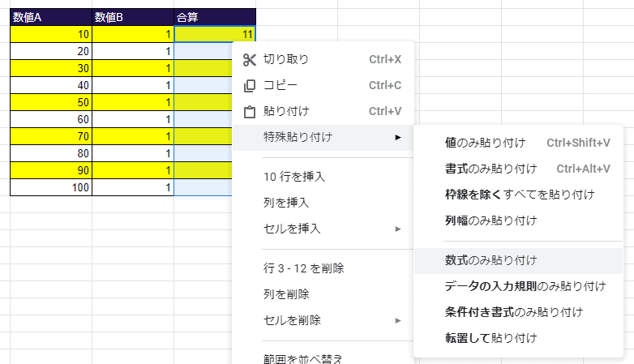The height and width of the screenshot is (364, 634).
Task: Click 数式のみ貼り付け menu item
Action: pos(490,260)
